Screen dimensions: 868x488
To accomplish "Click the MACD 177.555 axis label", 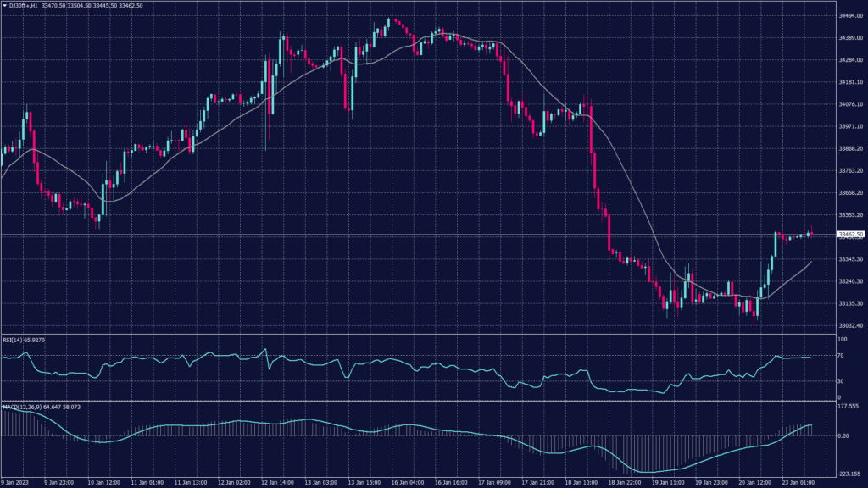I will pyautogui.click(x=849, y=406).
